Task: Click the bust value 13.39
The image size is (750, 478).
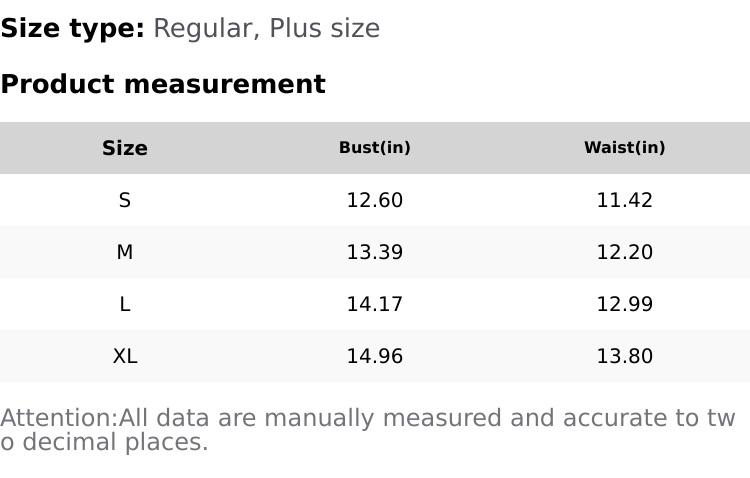Action: 375,252
